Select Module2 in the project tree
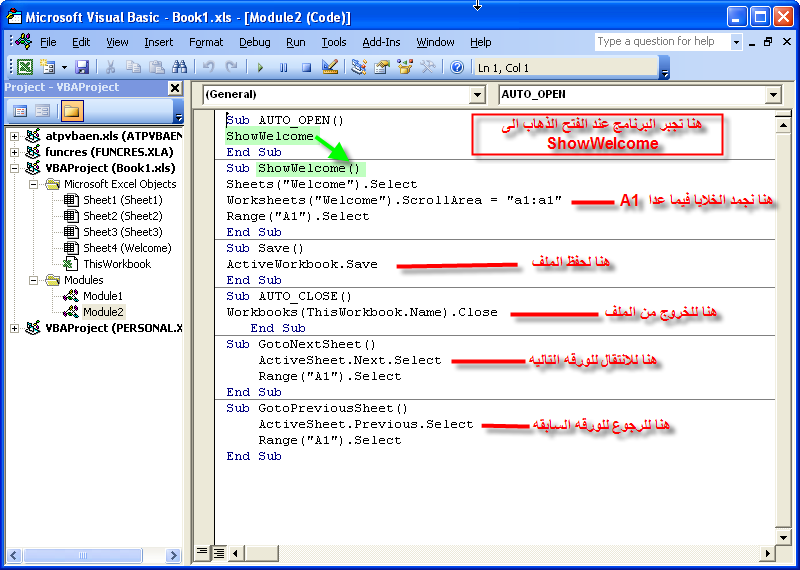The height and width of the screenshot is (570, 800). pyautogui.click(x=103, y=312)
